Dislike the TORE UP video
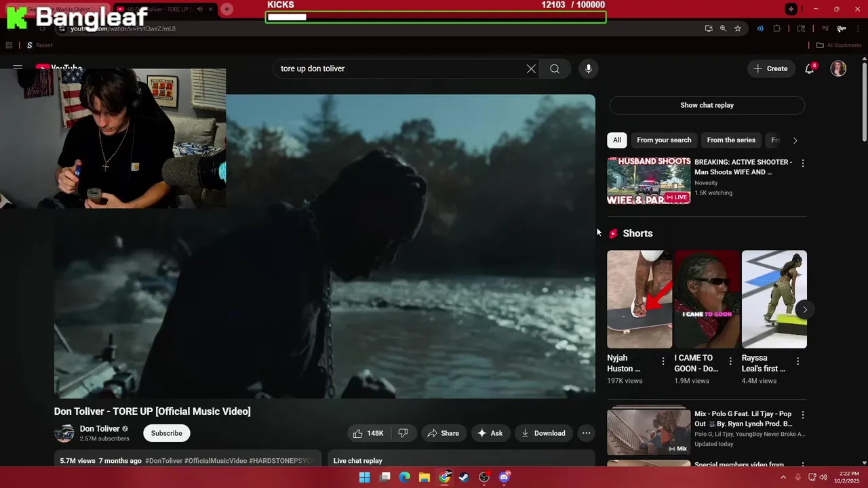The height and width of the screenshot is (488, 868). 403,433
